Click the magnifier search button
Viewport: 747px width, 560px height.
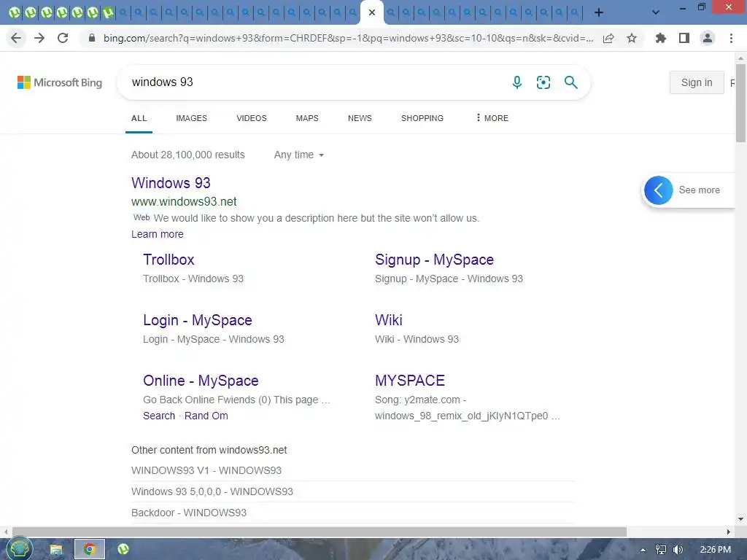coord(570,82)
